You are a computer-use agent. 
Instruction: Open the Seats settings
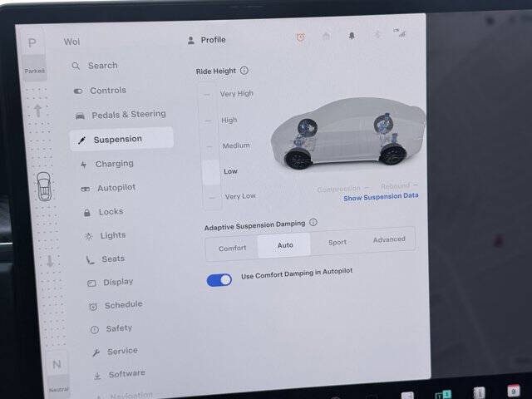pos(106,259)
